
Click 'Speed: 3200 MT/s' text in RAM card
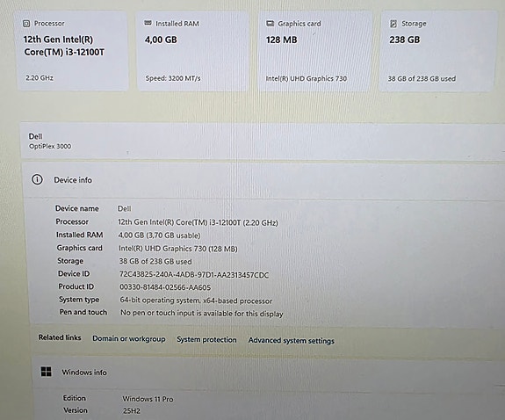tap(173, 78)
